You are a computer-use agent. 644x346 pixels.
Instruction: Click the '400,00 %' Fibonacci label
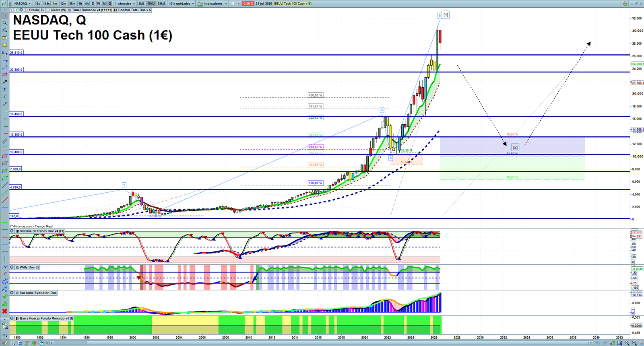[316, 95]
